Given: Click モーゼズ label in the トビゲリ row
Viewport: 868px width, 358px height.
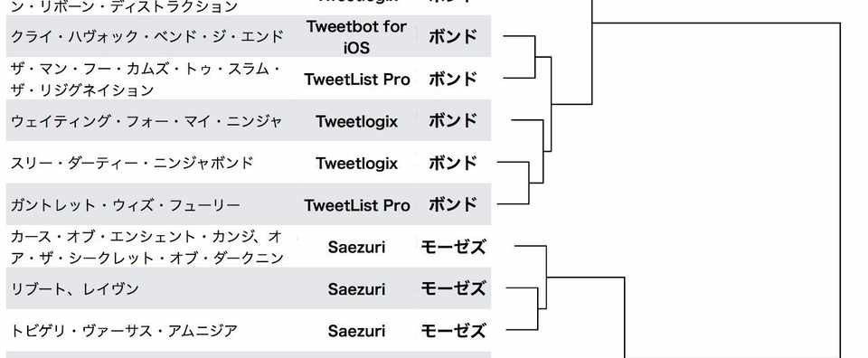Looking at the screenshot, I should pos(453,331).
